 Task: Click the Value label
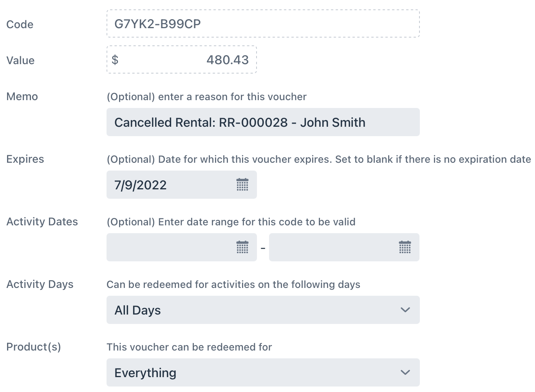[20, 60]
